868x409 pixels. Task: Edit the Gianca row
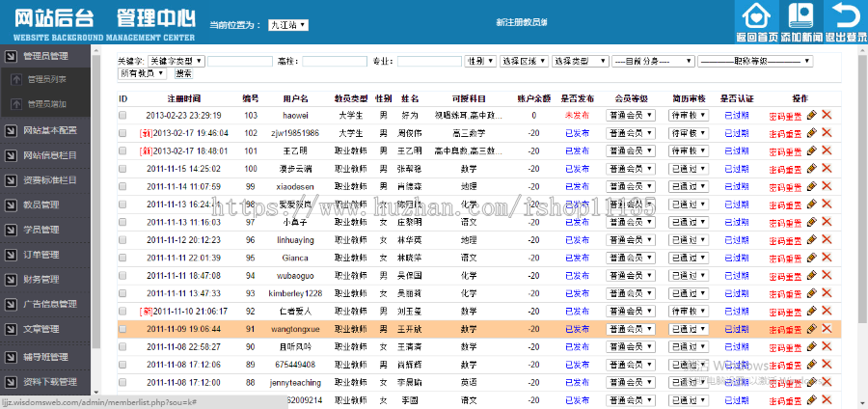(x=811, y=258)
